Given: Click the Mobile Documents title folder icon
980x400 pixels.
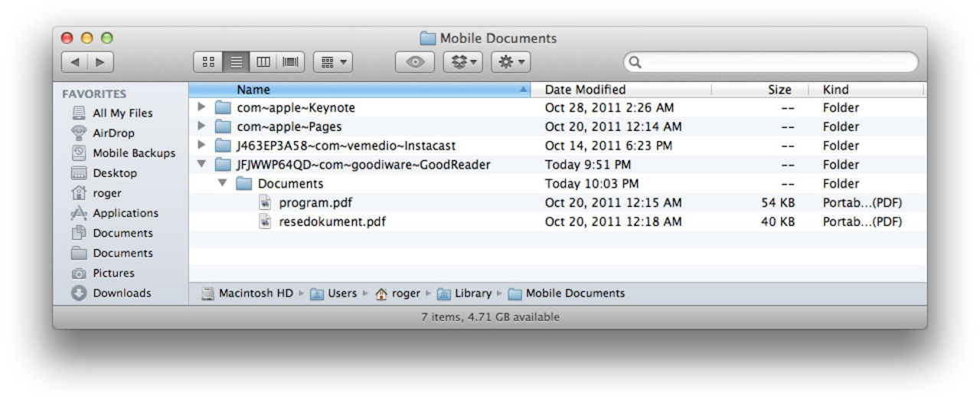Looking at the screenshot, I should tap(427, 38).
